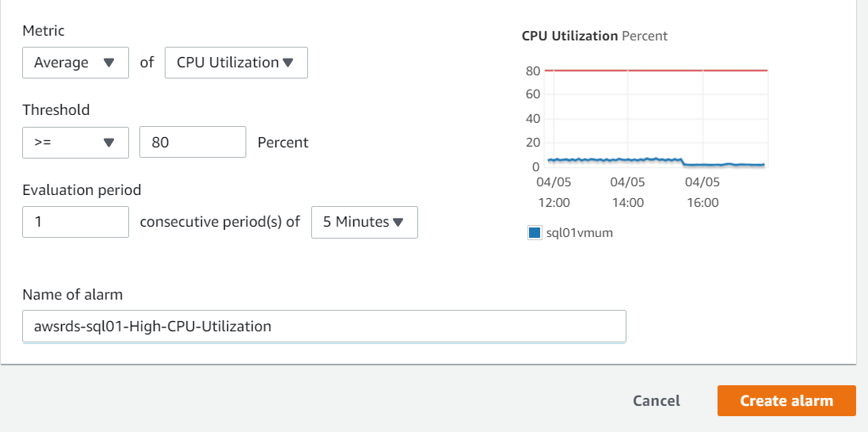
Task: Click the 04/05 16:00 axis label
Action: pyautogui.click(x=702, y=192)
